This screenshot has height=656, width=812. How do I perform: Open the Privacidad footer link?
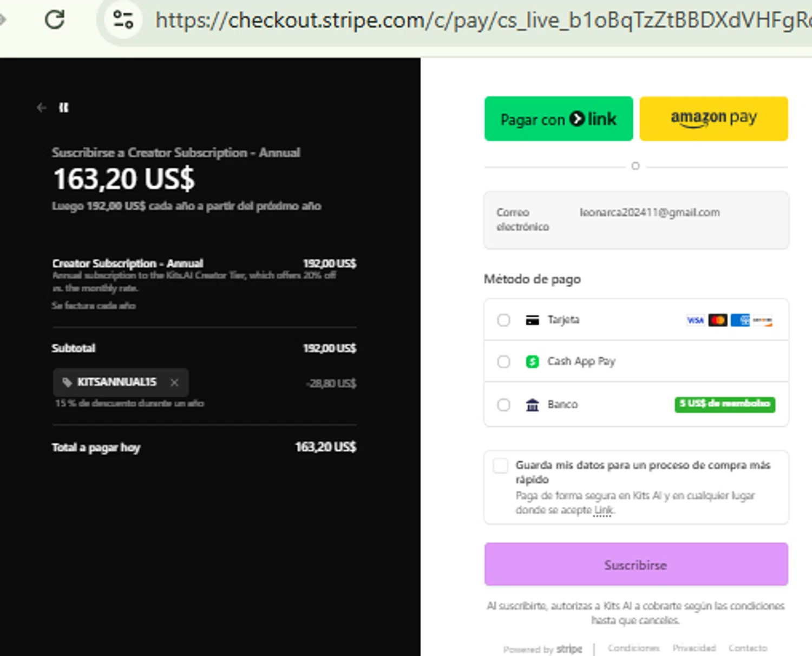pos(694,648)
